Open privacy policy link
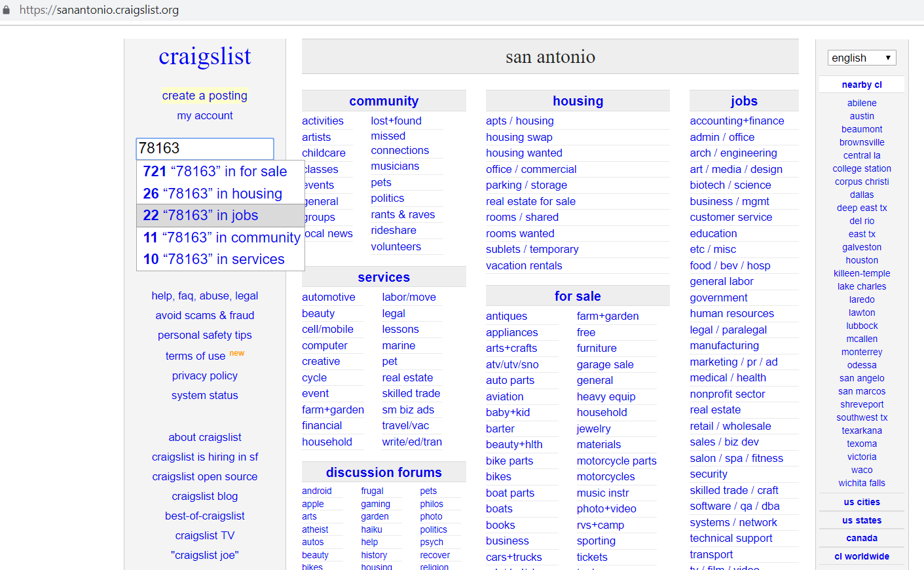The width and height of the screenshot is (924, 570). (205, 375)
